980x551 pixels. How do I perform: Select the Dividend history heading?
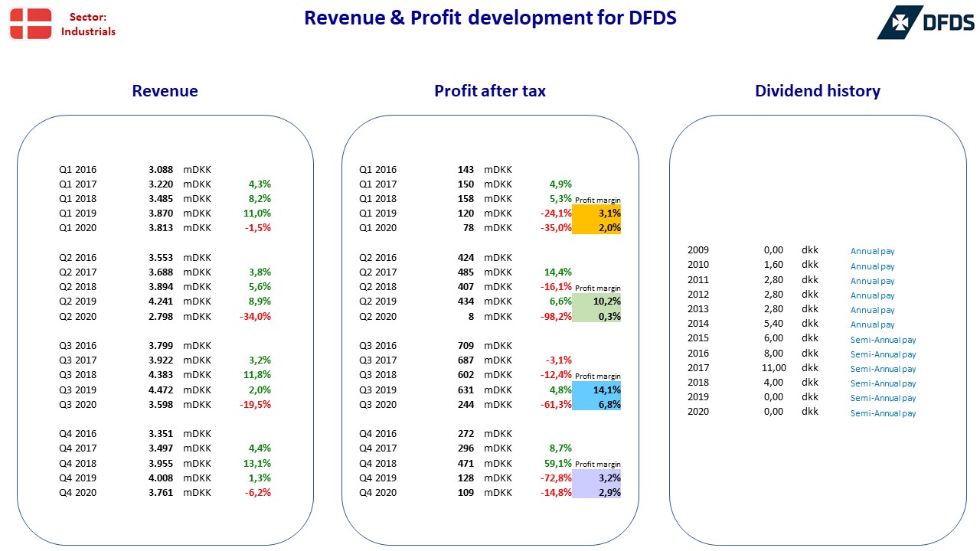click(x=818, y=91)
